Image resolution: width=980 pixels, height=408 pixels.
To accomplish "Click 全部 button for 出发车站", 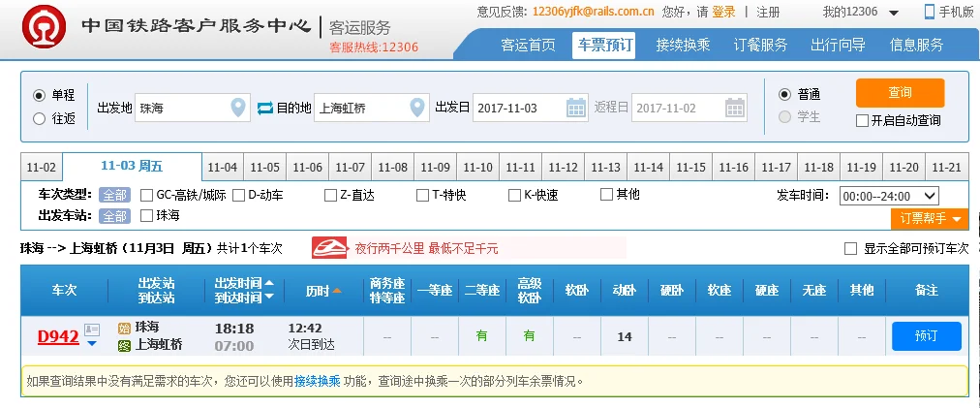I will [114, 216].
